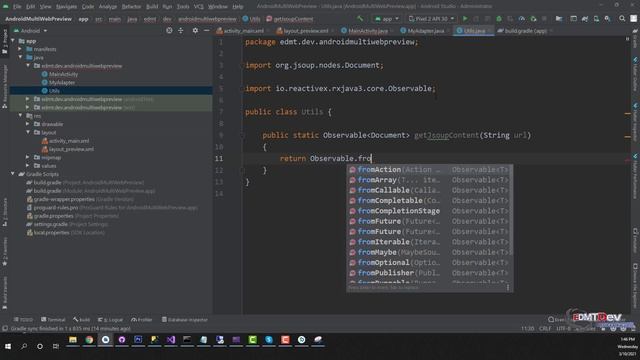This screenshot has width=640, height=360.
Task: Open the Database Inspector tool window
Action: pos(184,320)
